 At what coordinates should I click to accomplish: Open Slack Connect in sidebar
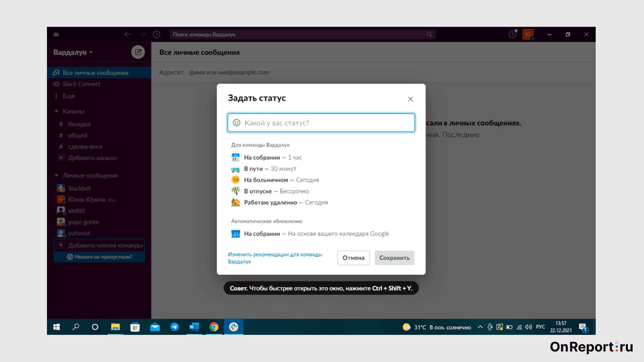(99, 84)
